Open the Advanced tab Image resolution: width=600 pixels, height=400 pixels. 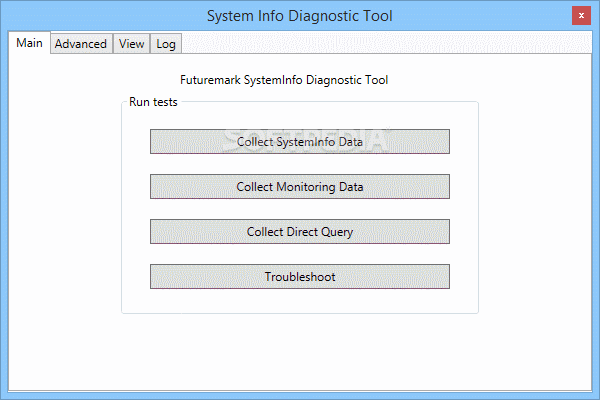click(x=81, y=44)
